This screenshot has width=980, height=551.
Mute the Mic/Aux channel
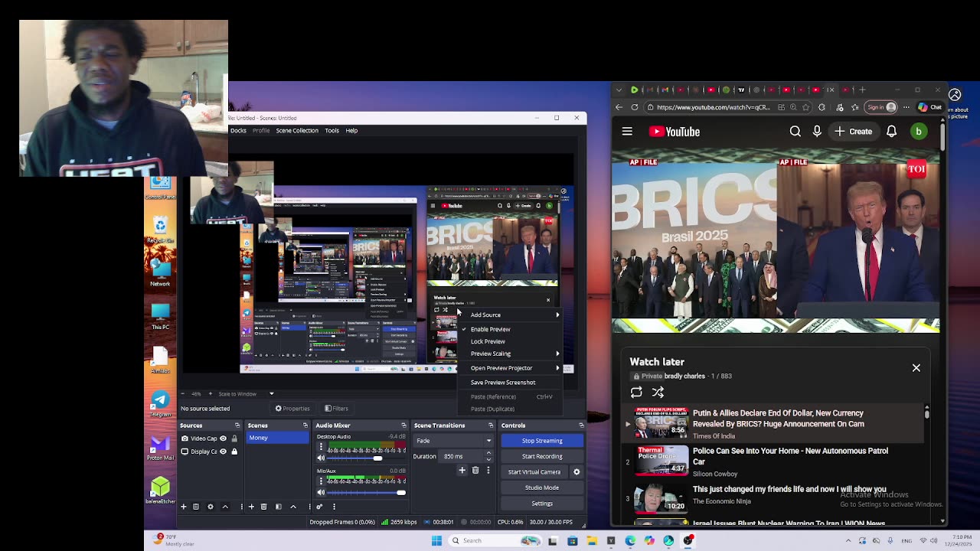pyautogui.click(x=321, y=493)
